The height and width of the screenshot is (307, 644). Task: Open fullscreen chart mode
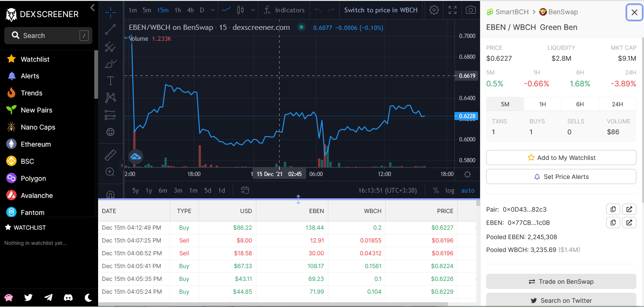[453, 10]
